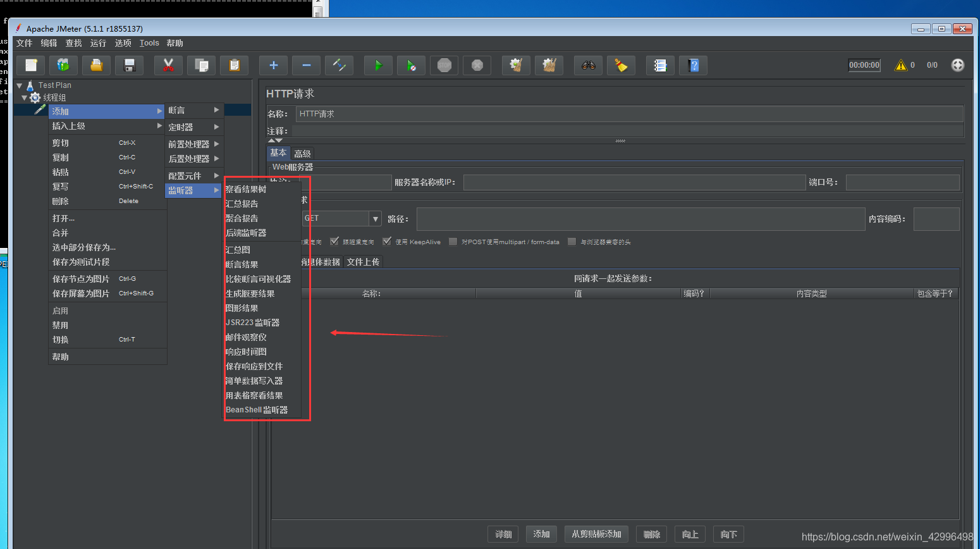This screenshot has width=980, height=549.
Task: Open the GET method dropdown
Action: tap(376, 219)
